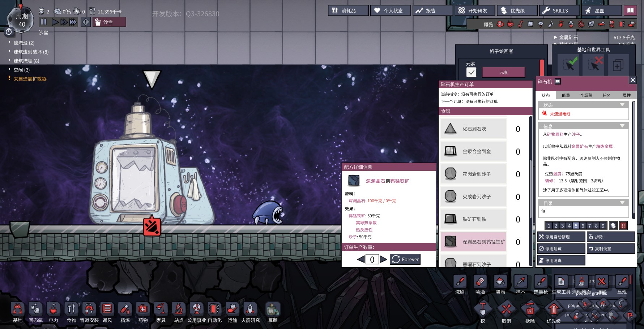This screenshot has height=329, width=644.
Task: Increase the order quantity with right arrow
Action: pyautogui.click(x=383, y=259)
